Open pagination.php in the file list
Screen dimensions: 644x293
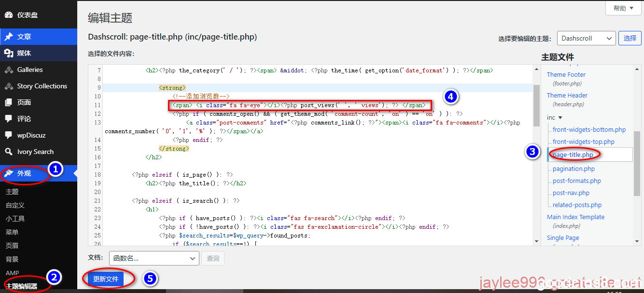pos(574,169)
